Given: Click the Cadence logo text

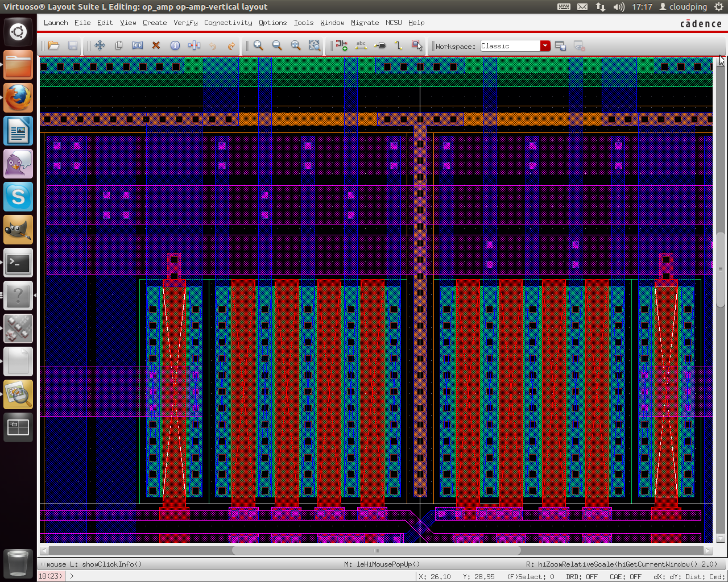Looking at the screenshot, I should (x=701, y=23).
